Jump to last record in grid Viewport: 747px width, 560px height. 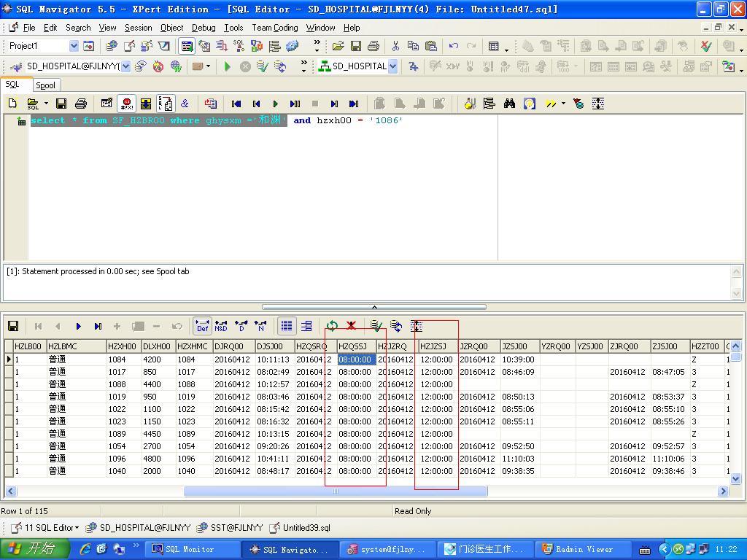coord(98,326)
